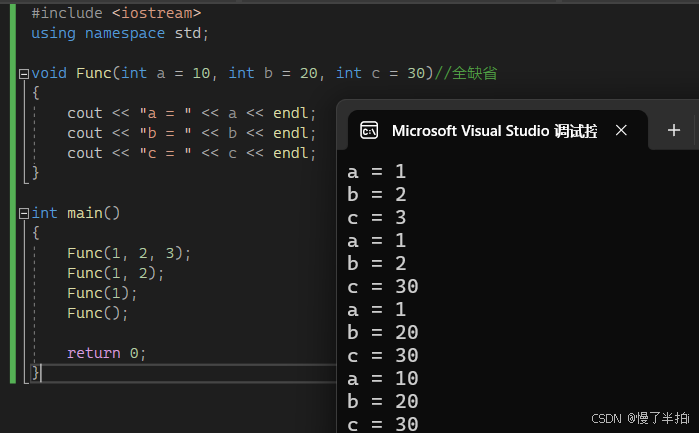The height and width of the screenshot is (433, 699).
Task: Collapse the void Func function block
Action: [24, 74]
